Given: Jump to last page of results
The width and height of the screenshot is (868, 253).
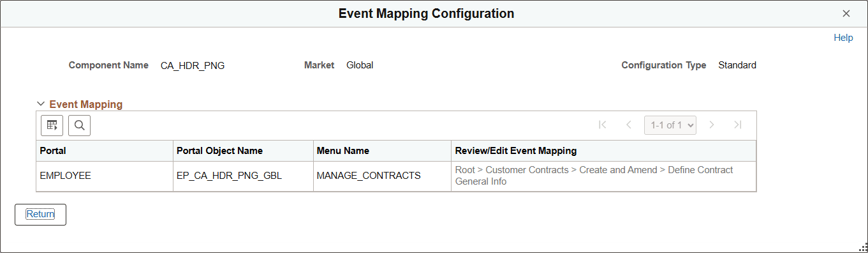Looking at the screenshot, I should click(738, 125).
